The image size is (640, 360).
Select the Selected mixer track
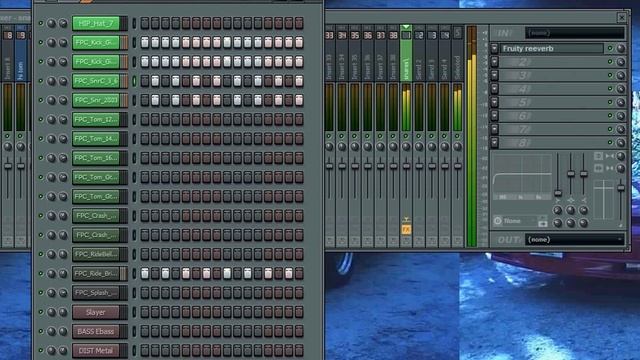pyautogui.click(x=458, y=53)
